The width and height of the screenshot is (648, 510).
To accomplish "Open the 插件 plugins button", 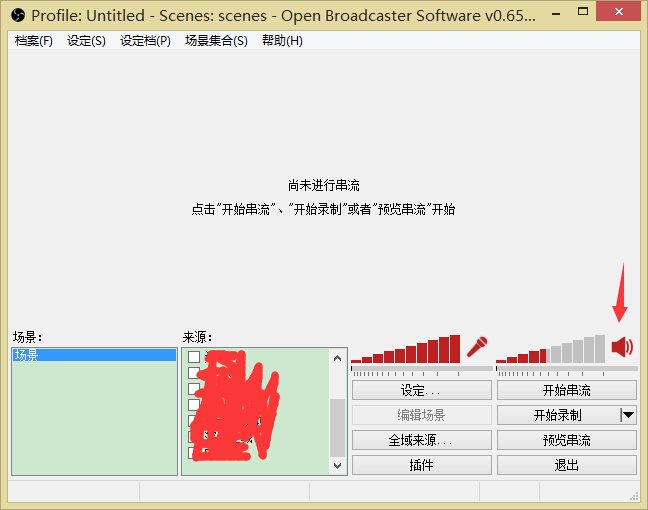I will (422, 465).
